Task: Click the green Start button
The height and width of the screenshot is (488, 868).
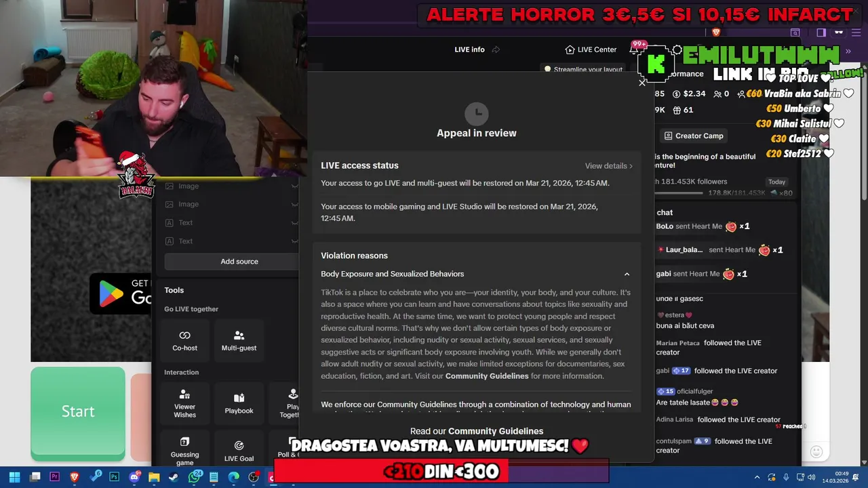Action: (x=78, y=412)
